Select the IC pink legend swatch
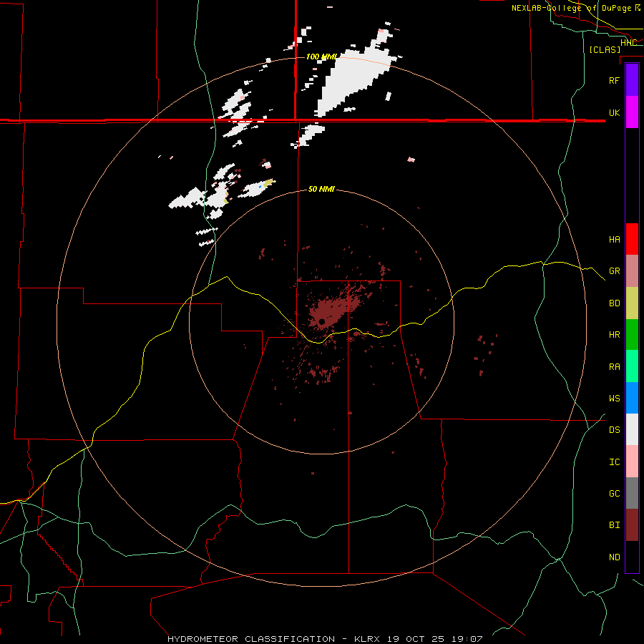The image size is (644, 644). point(632,462)
